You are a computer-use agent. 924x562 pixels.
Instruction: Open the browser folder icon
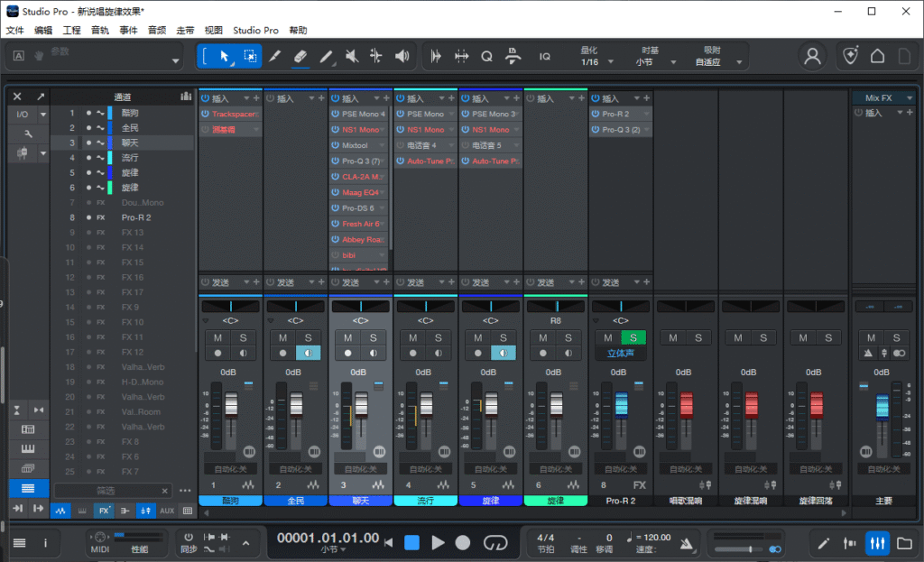(x=904, y=543)
